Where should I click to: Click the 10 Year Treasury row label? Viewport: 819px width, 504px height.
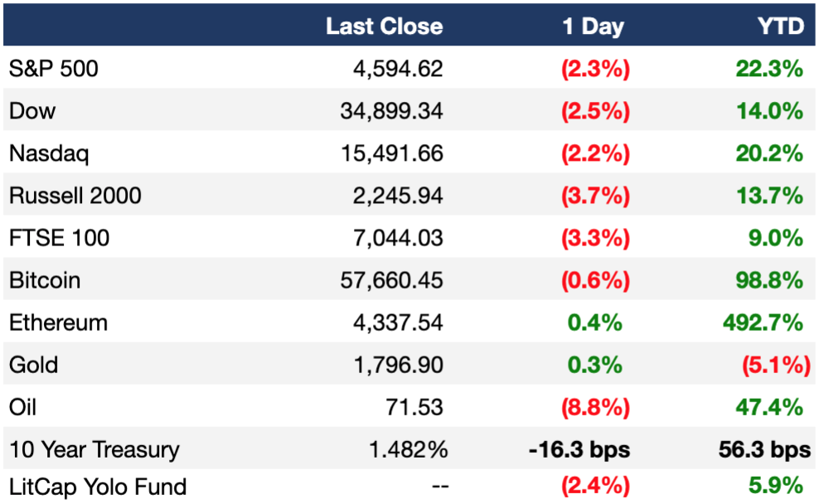[94, 449]
